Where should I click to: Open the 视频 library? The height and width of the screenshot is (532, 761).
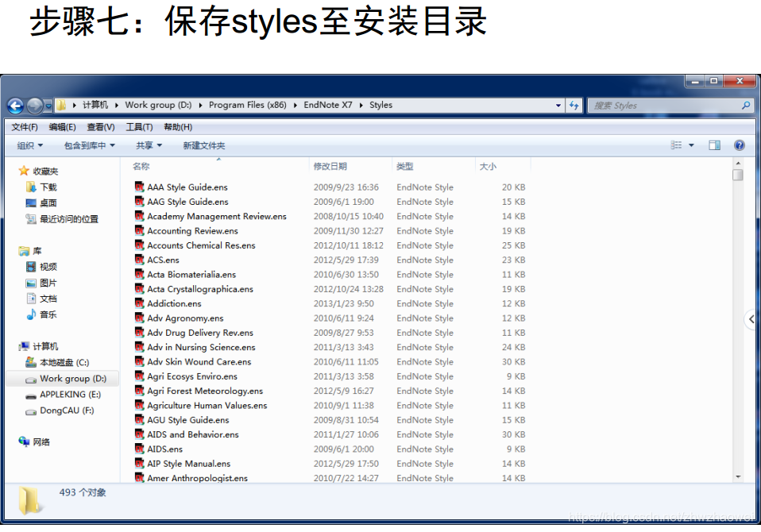pos(42,268)
